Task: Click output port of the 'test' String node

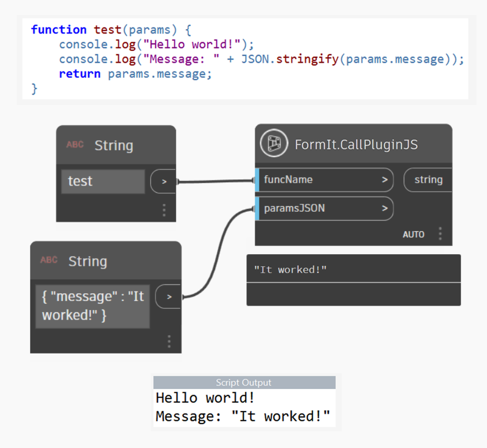Action: tap(164, 182)
